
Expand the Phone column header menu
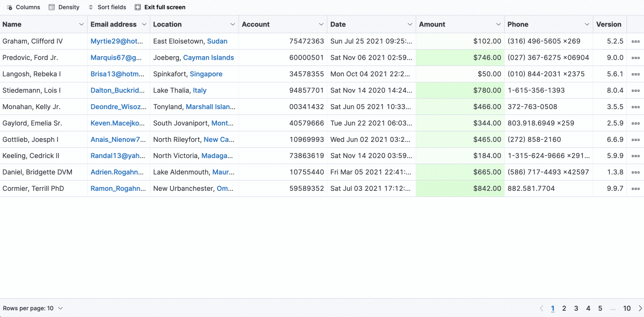click(587, 24)
